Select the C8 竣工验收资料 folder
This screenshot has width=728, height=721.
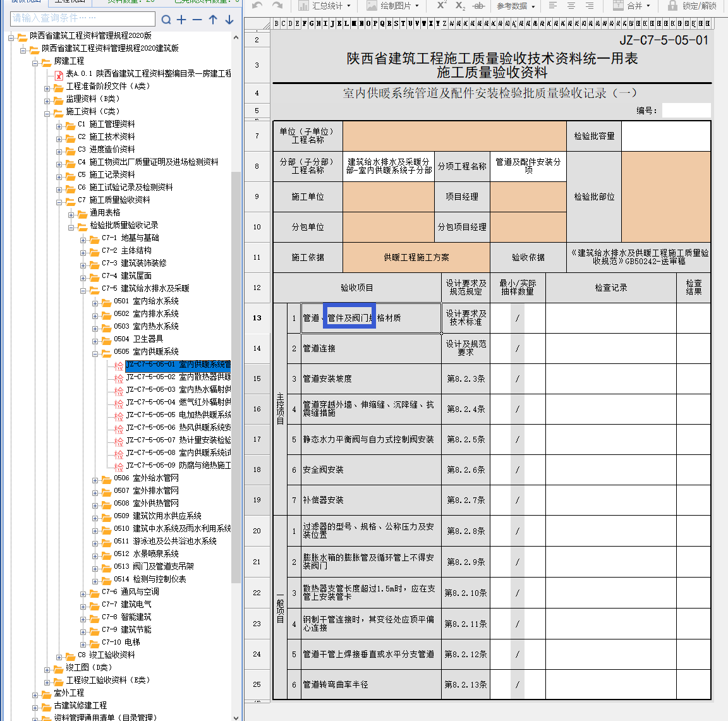[106, 655]
